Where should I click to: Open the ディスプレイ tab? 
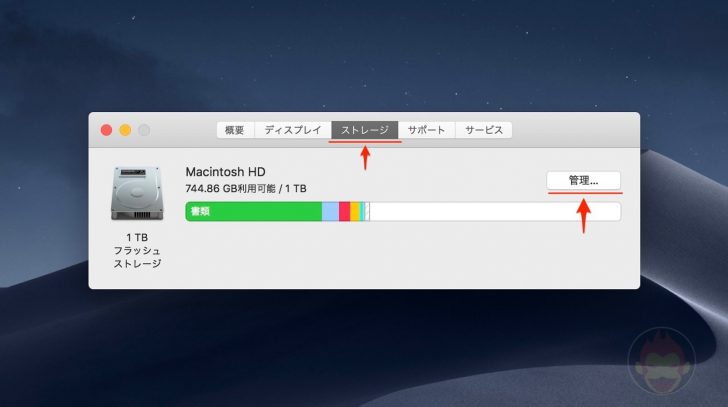coord(292,130)
